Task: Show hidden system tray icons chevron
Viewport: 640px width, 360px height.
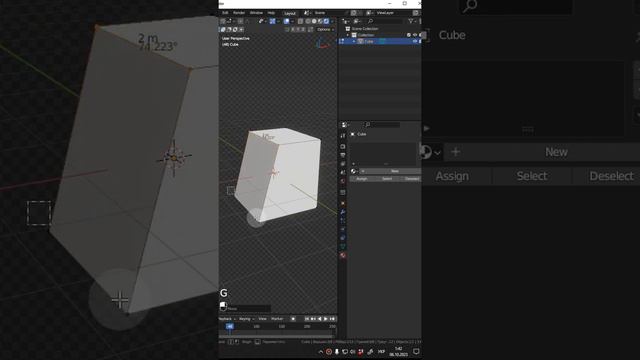Action: coord(321,351)
